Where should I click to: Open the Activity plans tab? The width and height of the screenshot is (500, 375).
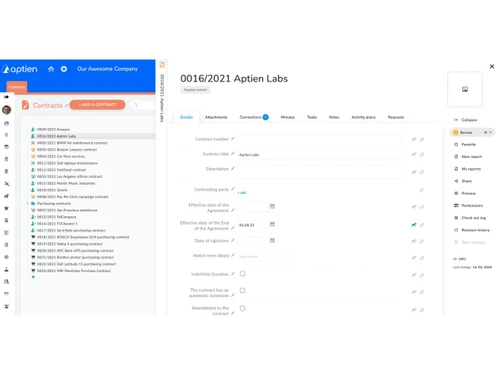pos(363,117)
